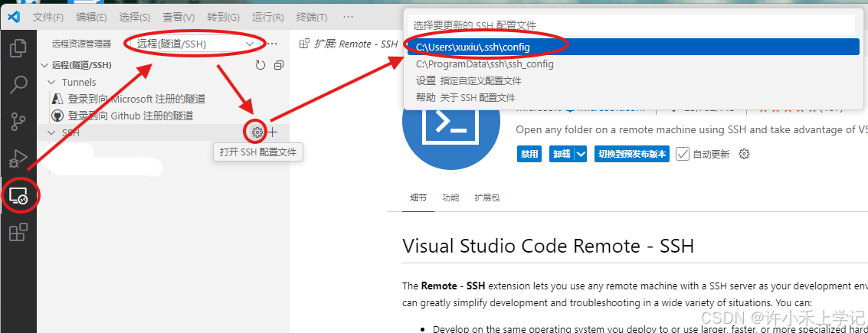Viewport: 868px width, 333px height.
Task: Choose C:\ProgramData\ssh\ssh_config entry
Action: coord(634,64)
